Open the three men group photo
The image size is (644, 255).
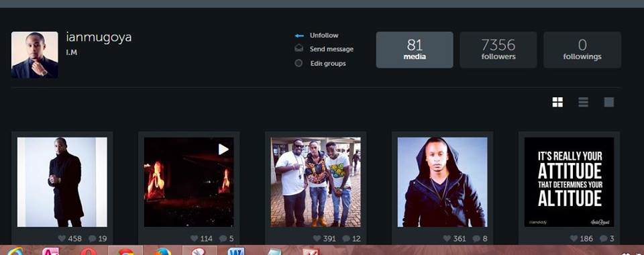[316, 182]
